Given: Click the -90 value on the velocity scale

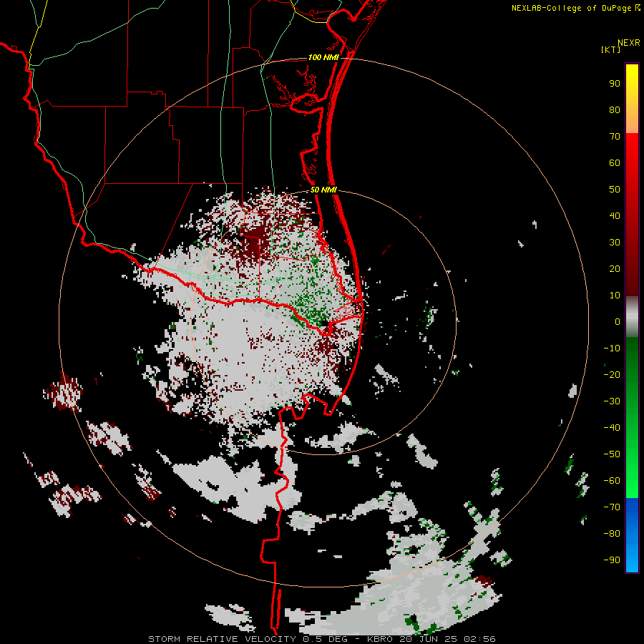Looking at the screenshot, I should pos(612,560).
